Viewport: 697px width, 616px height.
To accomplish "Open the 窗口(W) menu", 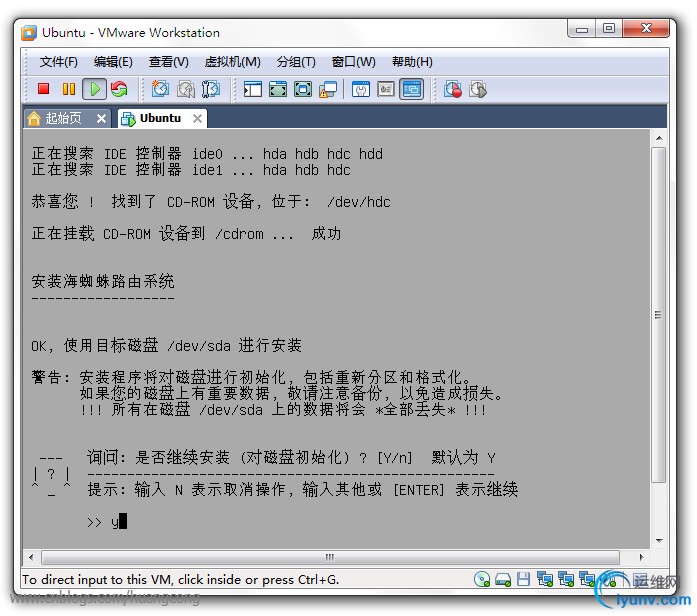I will pos(353,62).
